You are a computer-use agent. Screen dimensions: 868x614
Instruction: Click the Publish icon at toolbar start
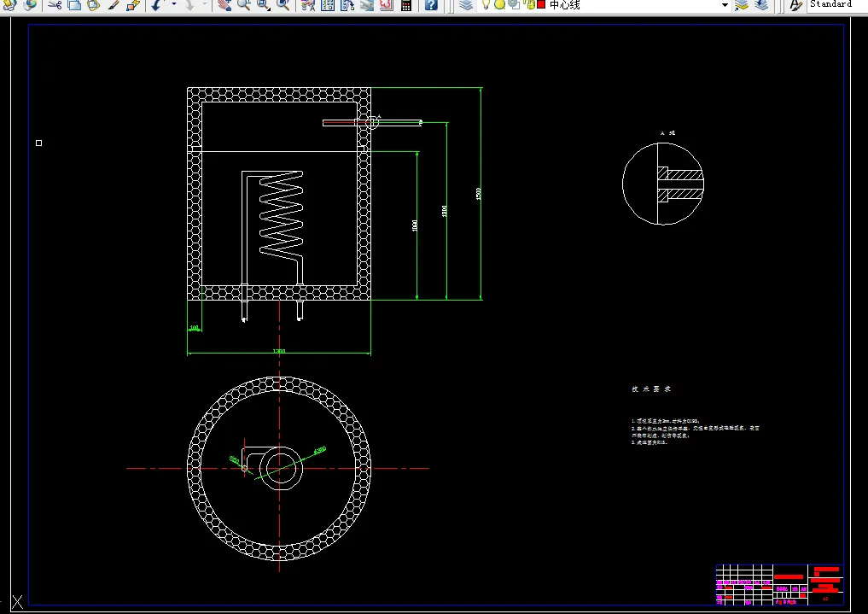(10, 4)
